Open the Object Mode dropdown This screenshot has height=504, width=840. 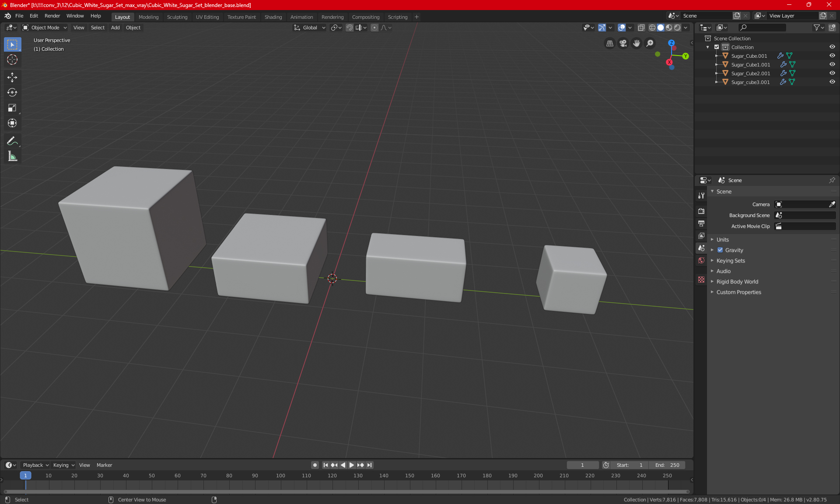tap(45, 28)
